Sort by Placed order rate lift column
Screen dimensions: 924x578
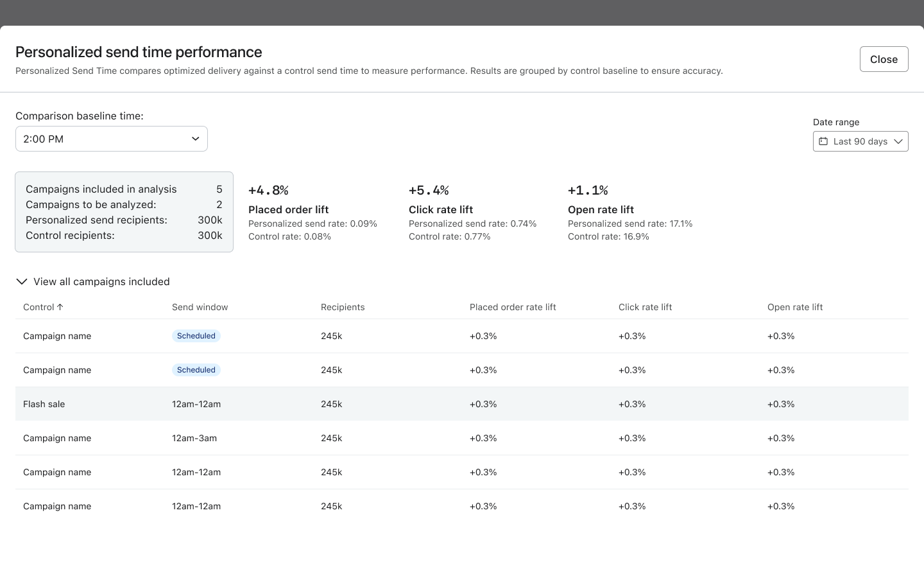coord(513,307)
